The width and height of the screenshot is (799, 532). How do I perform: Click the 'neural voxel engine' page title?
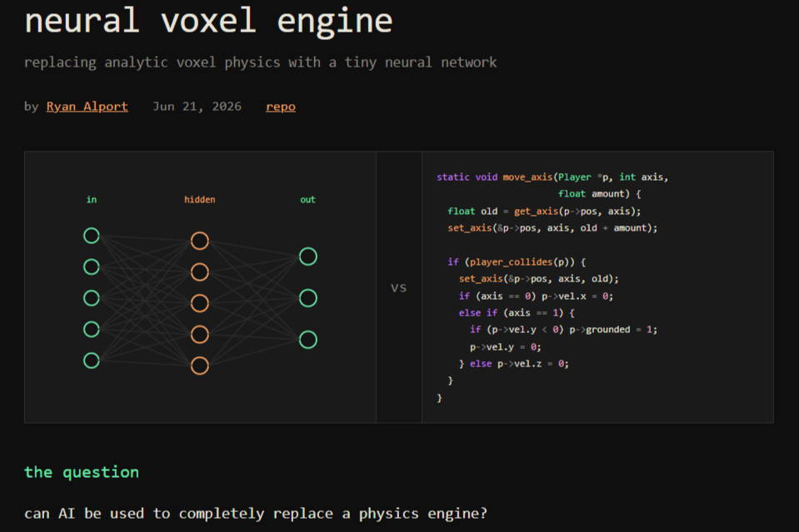point(209,22)
